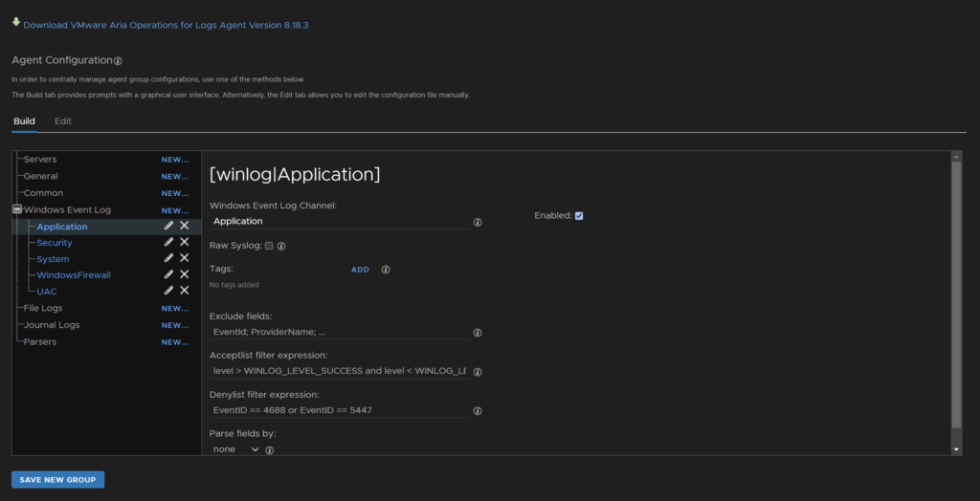Check the Raw Syslog checkbox
The width and height of the screenshot is (980, 501).
tap(269, 246)
